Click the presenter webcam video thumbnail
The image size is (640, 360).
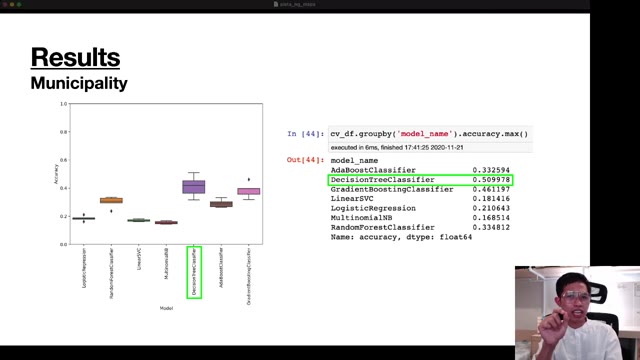click(577, 313)
